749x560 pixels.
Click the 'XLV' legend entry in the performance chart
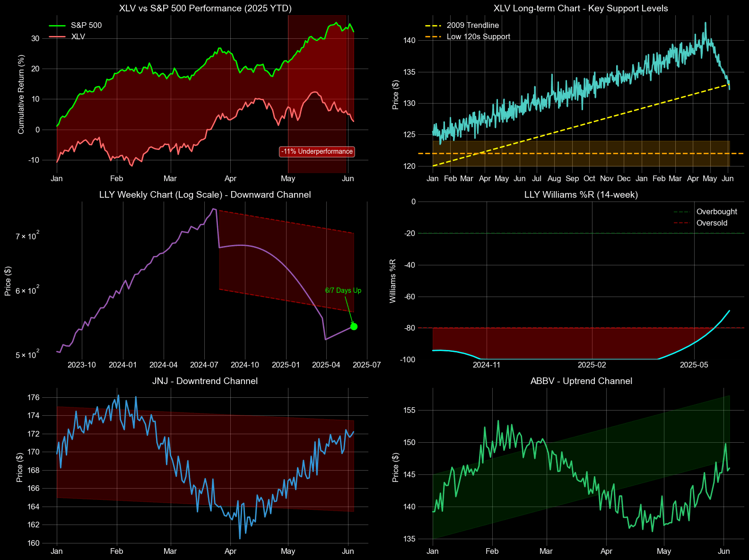(x=67, y=37)
